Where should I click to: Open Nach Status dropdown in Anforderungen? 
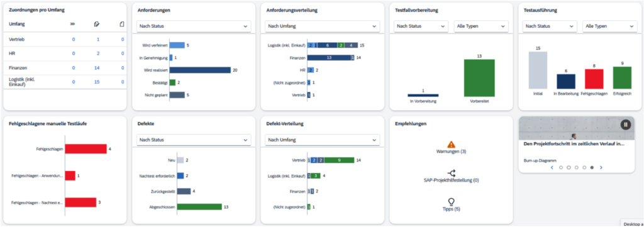click(x=194, y=26)
